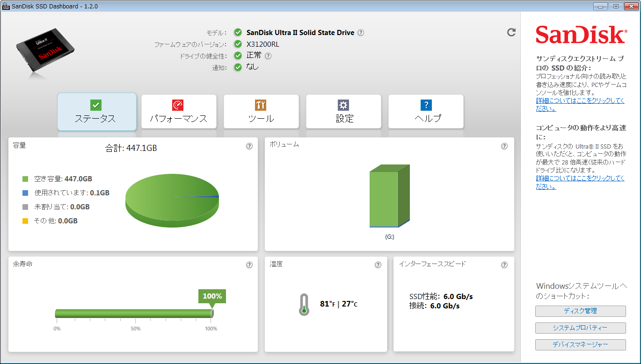Click the SanDisk logo in the sidebar

(x=581, y=36)
